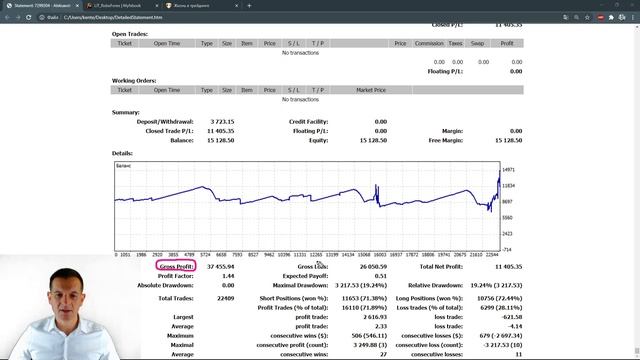Click the Gross Profit label
Viewport: 640px width, 360px height.
[x=176, y=267]
